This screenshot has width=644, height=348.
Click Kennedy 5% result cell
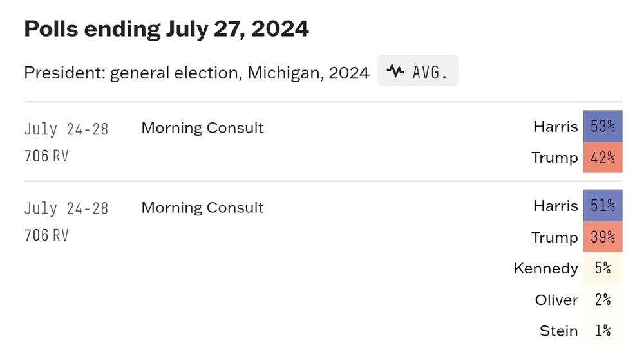click(603, 268)
